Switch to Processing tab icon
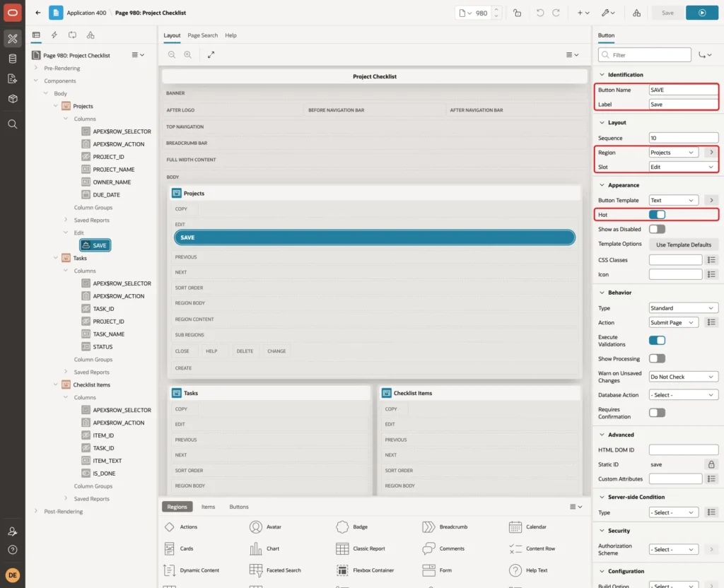The image size is (724, 588). (72, 35)
